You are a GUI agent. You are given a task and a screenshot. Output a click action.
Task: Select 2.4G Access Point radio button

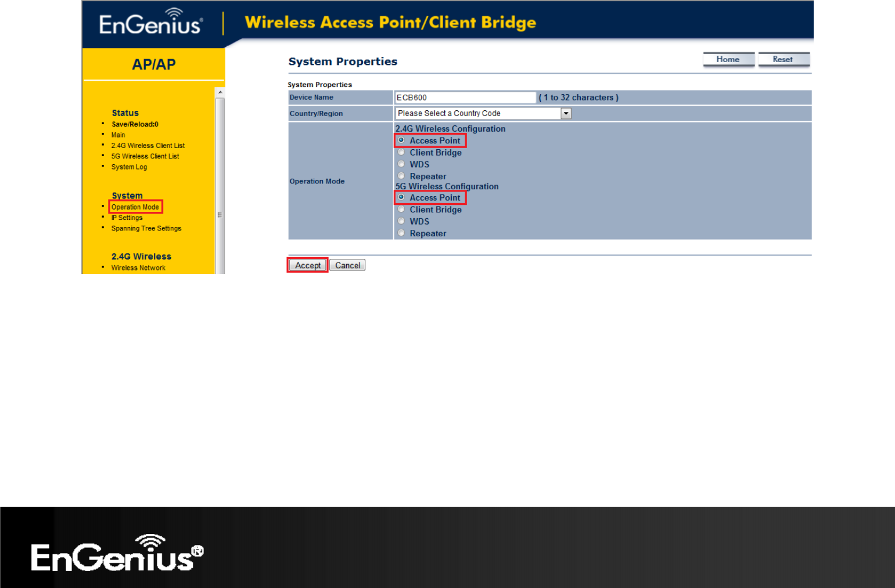click(x=401, y=140)
